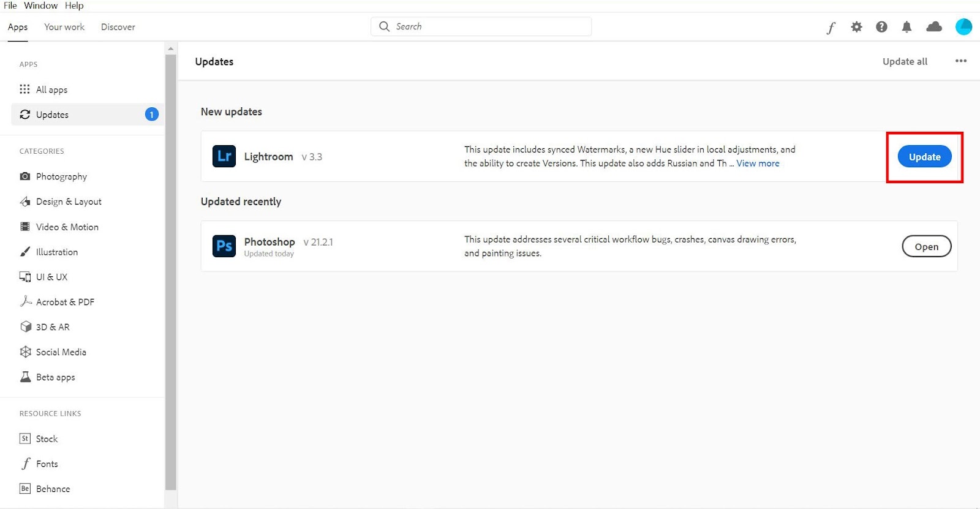The height and width of the screenshot is (509, 980).
Task: Open the 3D & AR category
Action: point(53,327)
